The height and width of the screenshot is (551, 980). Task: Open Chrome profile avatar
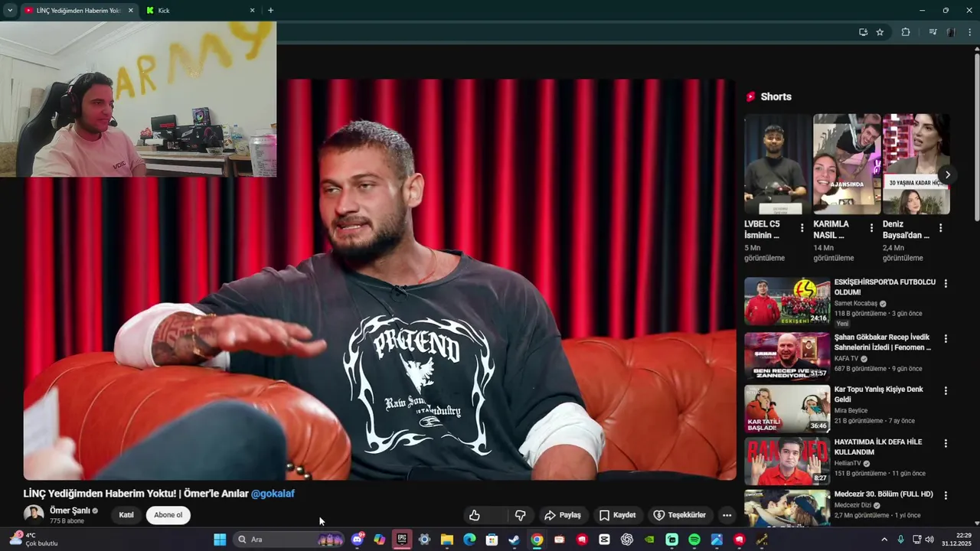tap(951, 32)
